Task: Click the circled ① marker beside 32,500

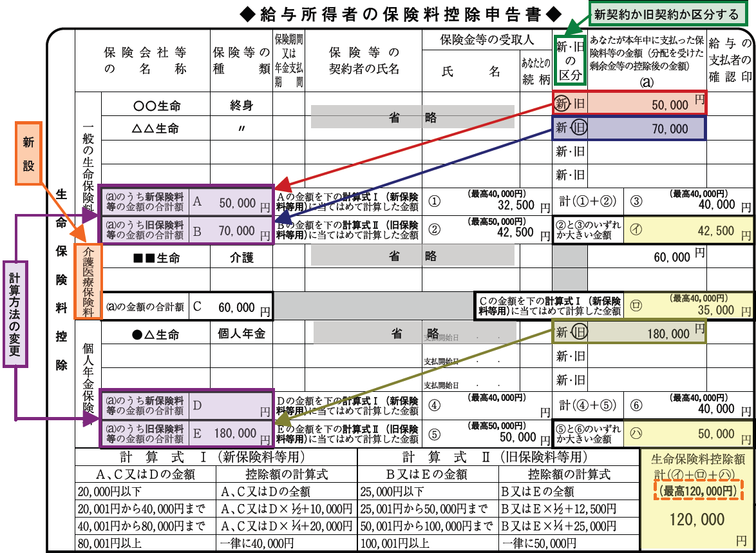Action: 435,202
